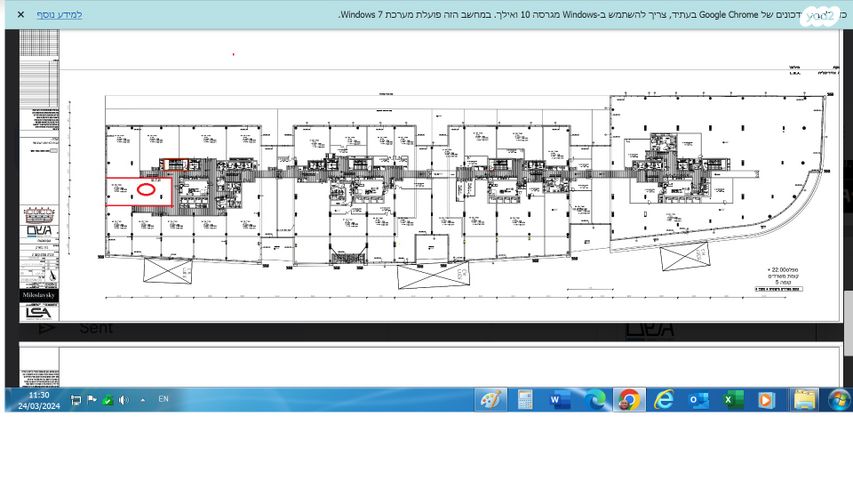Open the EN input language selector
Screen dimensions: 853x480
(164, 400)
